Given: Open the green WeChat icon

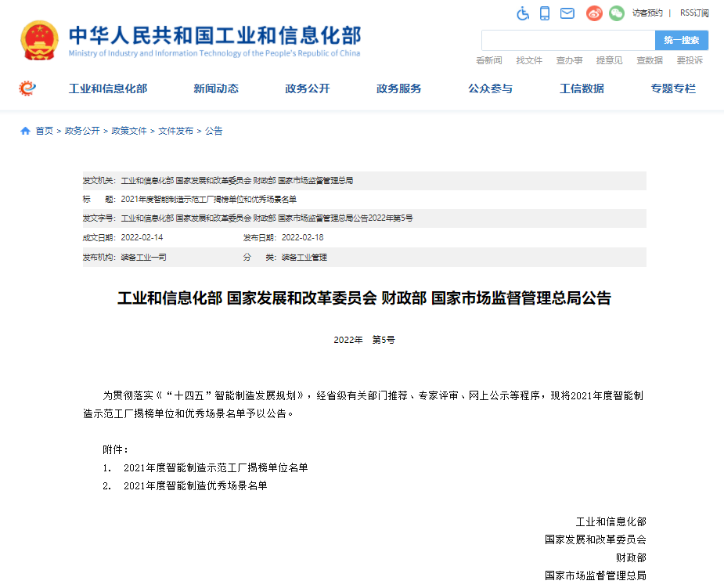Looking at the screenshot, I should (617, 13).
